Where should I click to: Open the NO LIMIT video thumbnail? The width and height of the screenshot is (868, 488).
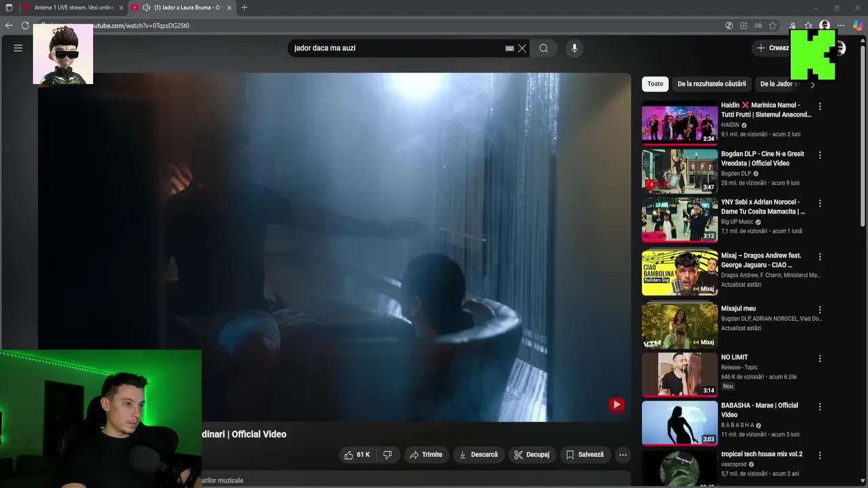(679, 374)
